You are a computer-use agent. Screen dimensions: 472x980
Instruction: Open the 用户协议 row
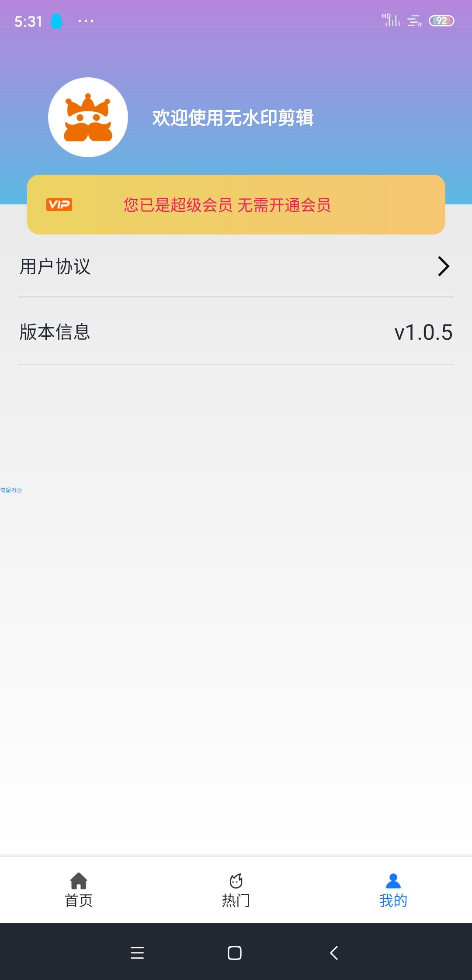(x=236, y=266)
